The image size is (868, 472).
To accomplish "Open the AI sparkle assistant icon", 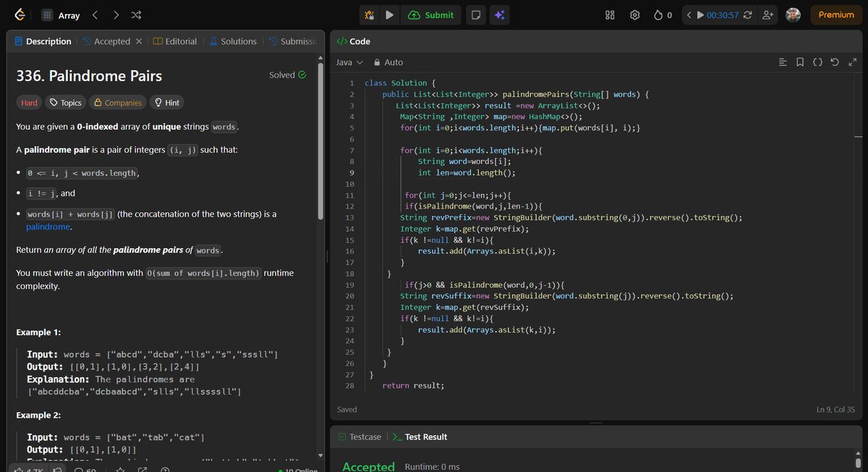I will coord(499,14).
